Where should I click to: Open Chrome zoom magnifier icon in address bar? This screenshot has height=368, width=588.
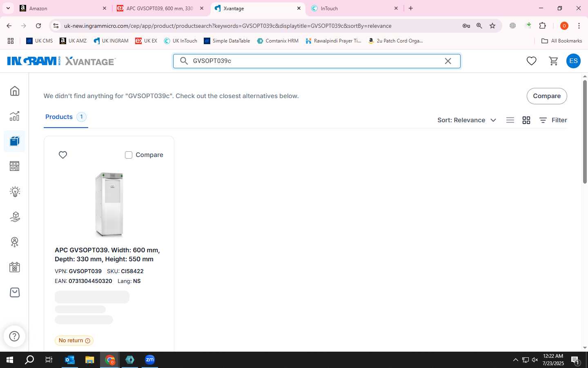[x=479, y=26]
